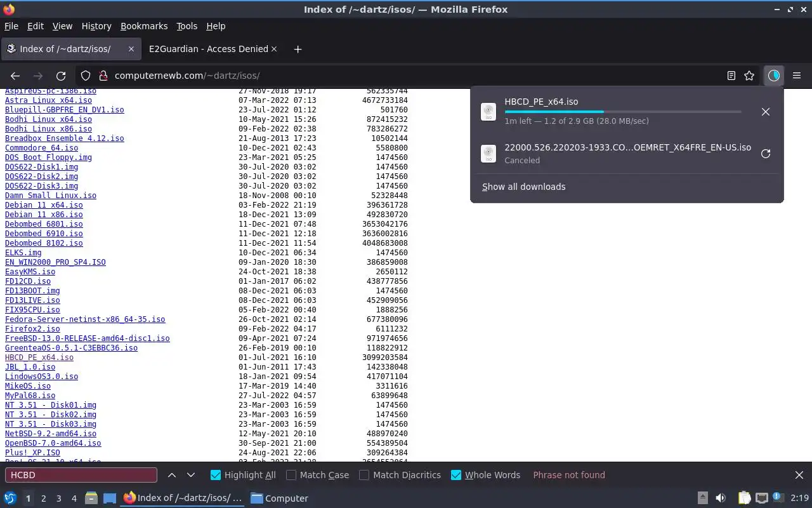This screenshot has height=508, width=812.
Task: Toggle the Downloads panel button
Action: click(773, 76)
